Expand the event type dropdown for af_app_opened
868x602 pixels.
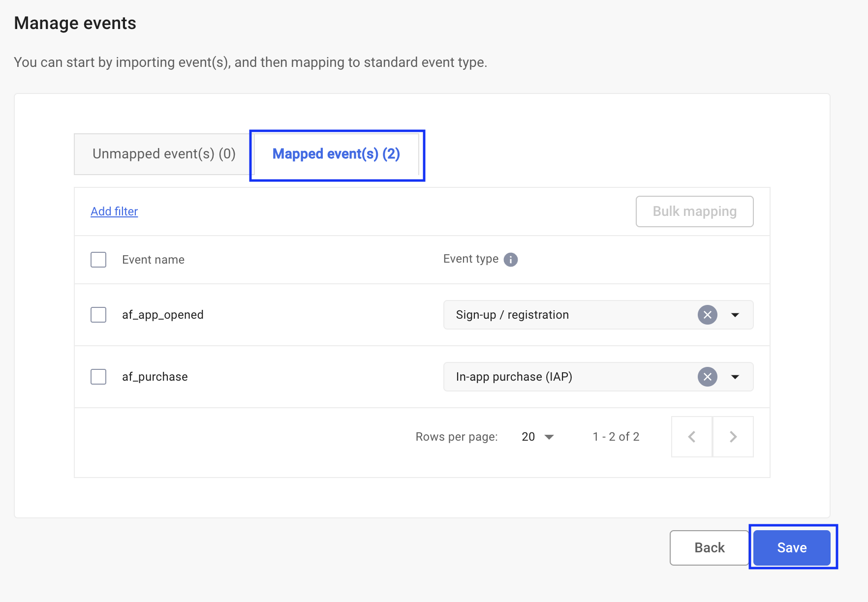[x=735, y=315]
